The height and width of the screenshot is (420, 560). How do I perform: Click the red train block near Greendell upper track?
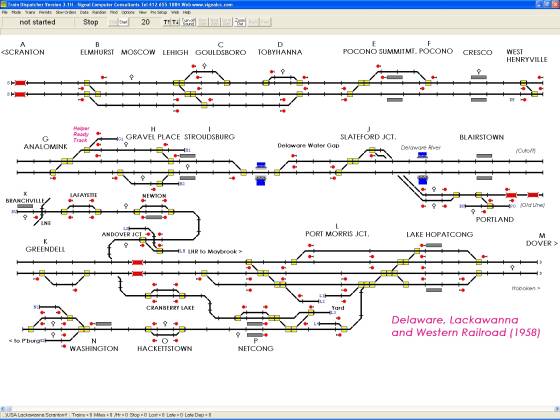pyautogui.click(x=138, y=262)
